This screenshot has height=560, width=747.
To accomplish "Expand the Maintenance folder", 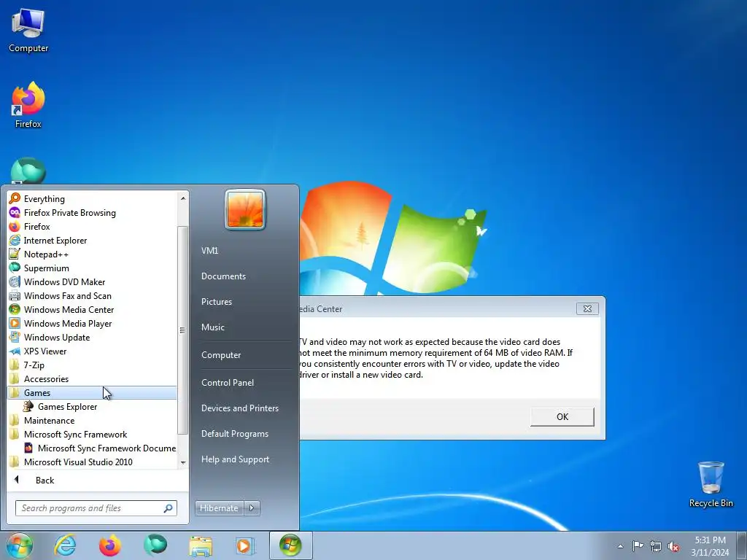I will click(92, 421).
